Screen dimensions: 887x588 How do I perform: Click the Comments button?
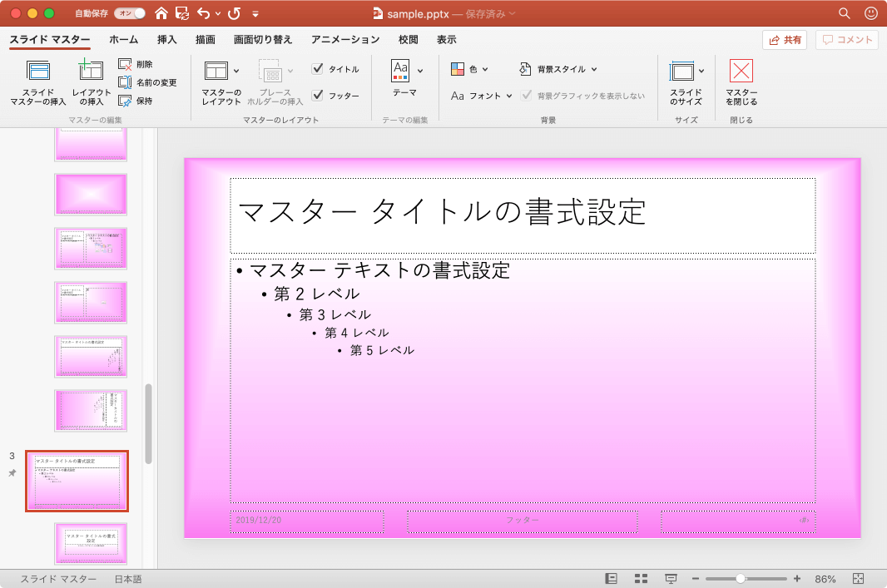point(847,39)
